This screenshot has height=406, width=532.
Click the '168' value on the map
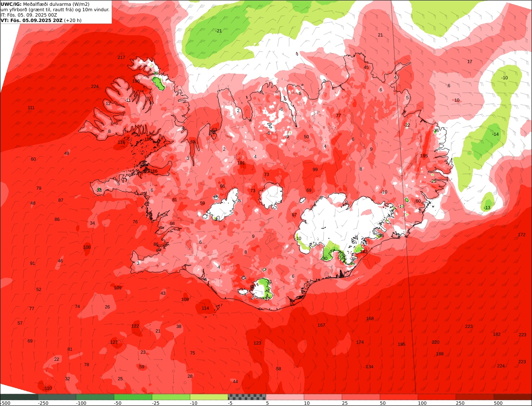tap(370, 318)
